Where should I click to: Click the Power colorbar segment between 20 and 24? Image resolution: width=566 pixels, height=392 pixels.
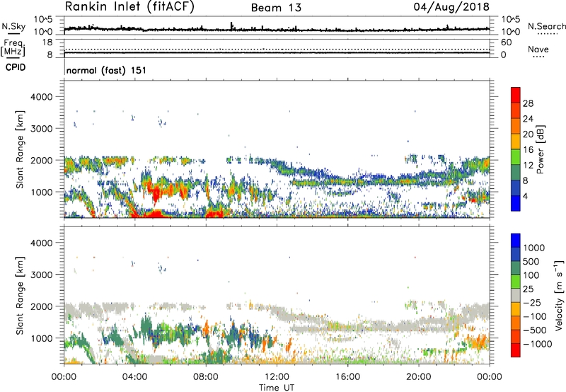[x=516, y=126]
